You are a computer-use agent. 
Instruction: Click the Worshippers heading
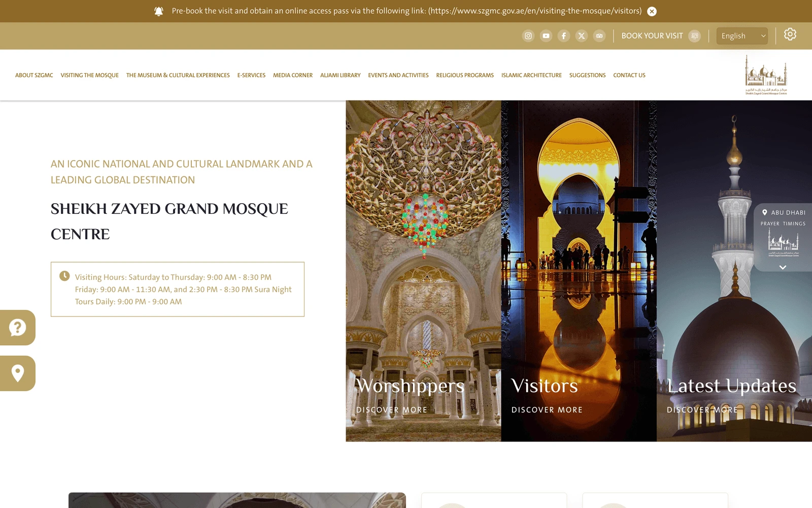point(410,386)
